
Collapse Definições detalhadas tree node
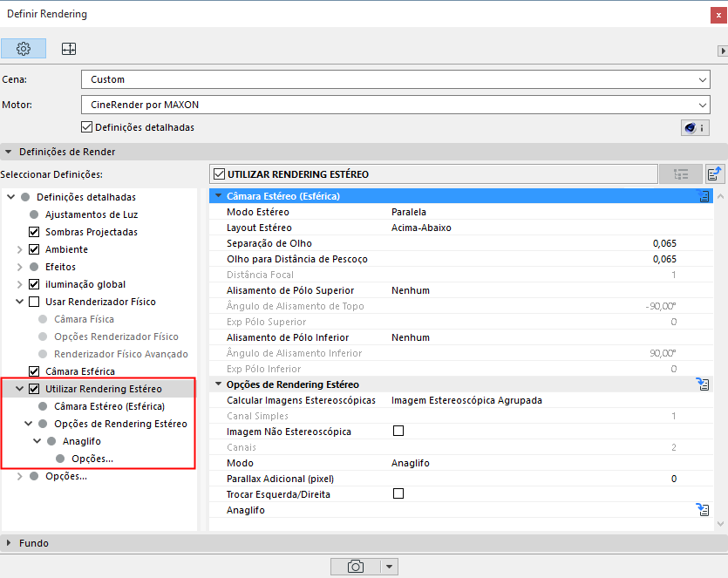(x=11, y=197)
